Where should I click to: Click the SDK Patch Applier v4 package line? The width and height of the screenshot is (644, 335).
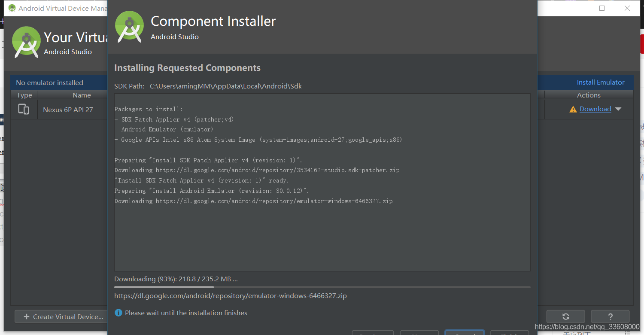point(174,119)
